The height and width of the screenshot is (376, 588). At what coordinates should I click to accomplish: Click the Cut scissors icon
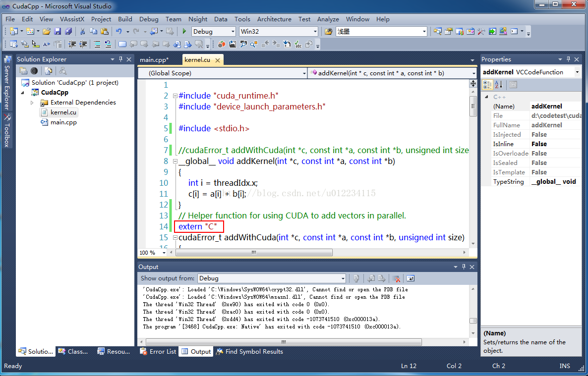tap(82, 32)
